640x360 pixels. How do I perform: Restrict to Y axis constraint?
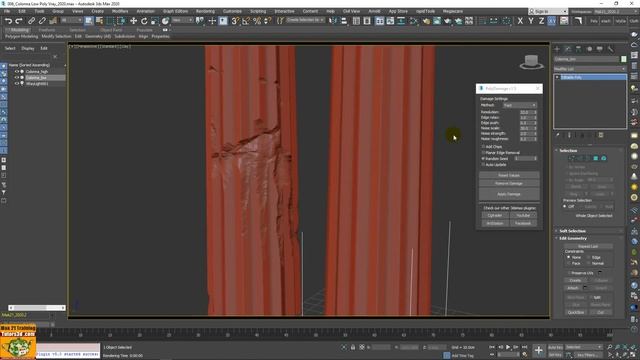pyautogui.click(x=531, y=21)
